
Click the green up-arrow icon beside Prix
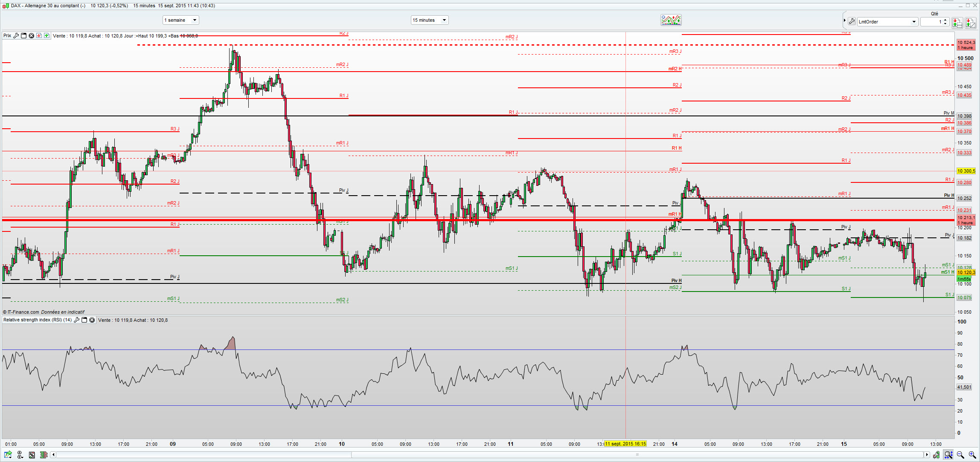tap(47, 36)
